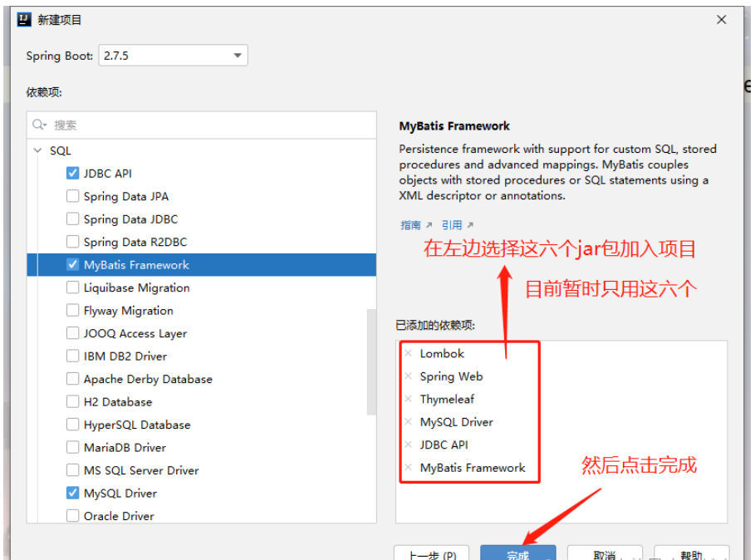Viewport: 755px width, 560px height.
Task: Check the JOOQ Access Layer checkbox
Action: pyautogui.click(x=72, y=333)
